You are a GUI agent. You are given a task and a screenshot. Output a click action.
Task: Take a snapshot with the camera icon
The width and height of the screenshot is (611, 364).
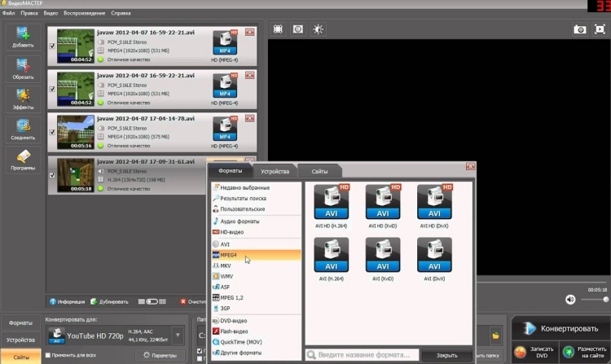click(x=580, y=29)
